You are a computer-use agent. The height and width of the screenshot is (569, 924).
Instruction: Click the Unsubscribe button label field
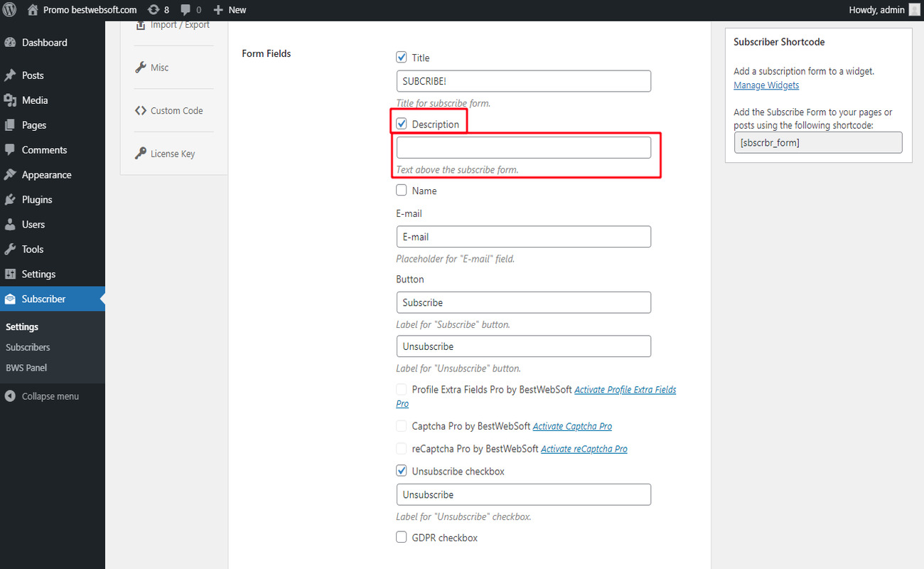(x=523, y=346)
